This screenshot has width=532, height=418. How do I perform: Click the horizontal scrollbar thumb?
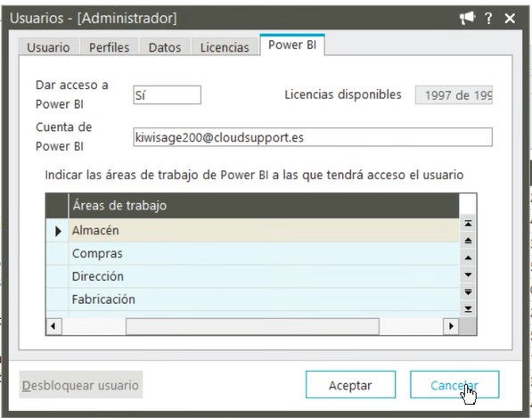[252, 326]
